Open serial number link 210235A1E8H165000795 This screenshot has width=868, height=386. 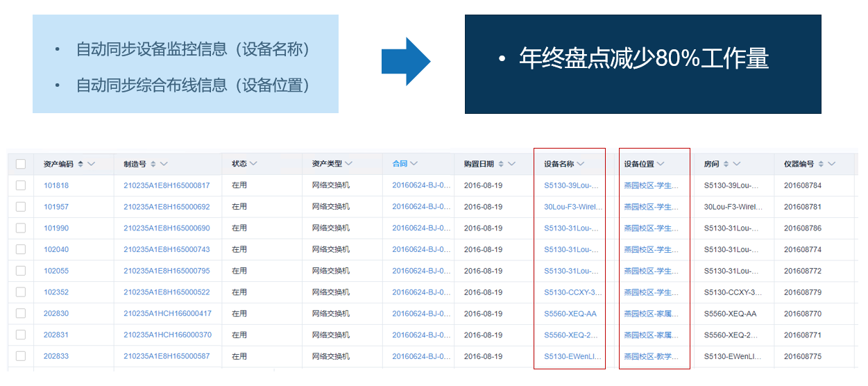[x=167, y=271]
